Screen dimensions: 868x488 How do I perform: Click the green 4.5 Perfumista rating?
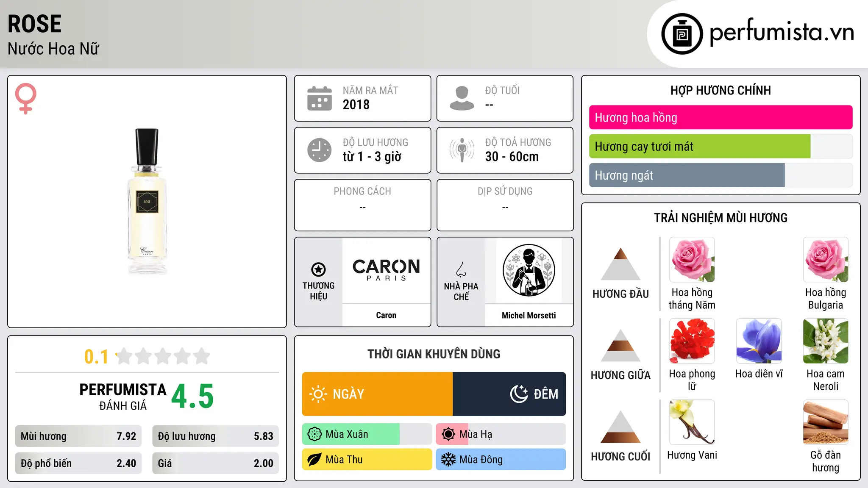tap(192, 396)
